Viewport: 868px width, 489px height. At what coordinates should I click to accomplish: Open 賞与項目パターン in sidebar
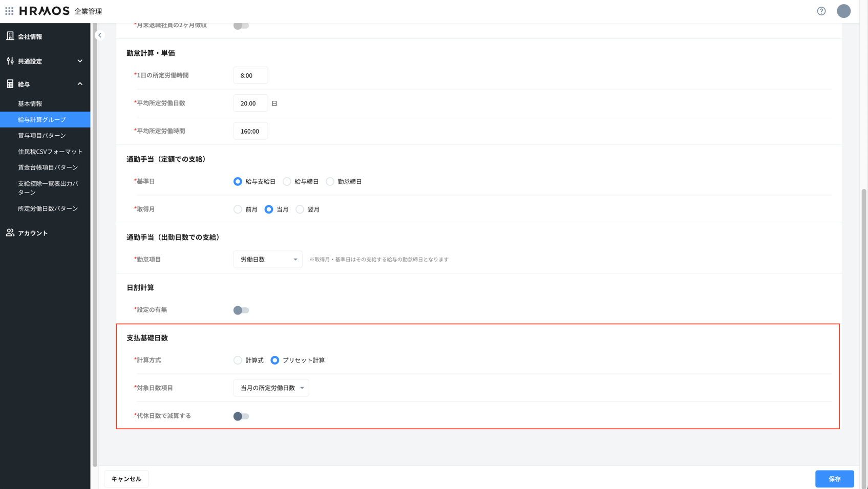click(42, 136)
